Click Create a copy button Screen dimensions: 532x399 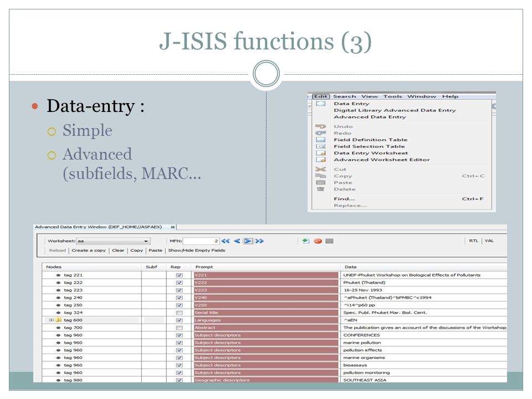[89, 250]
